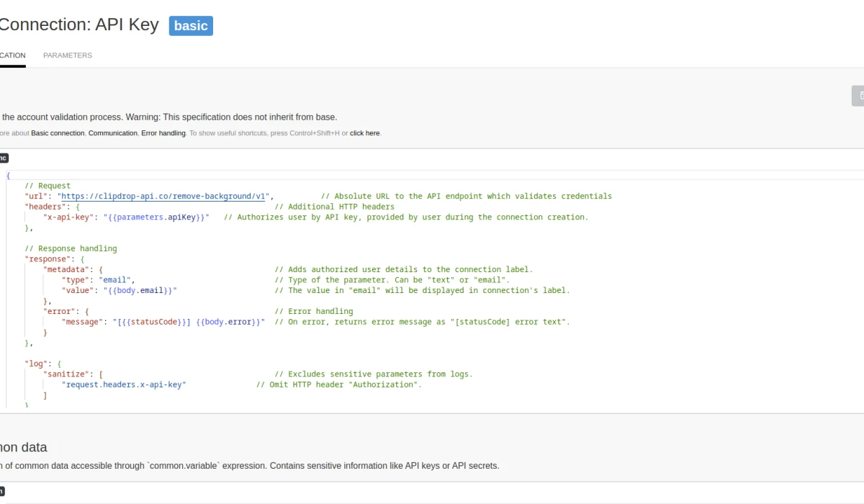The image size is (864, 504).
Task: Click the "click here" shortcuts link
Action: (x=364, y=132)
